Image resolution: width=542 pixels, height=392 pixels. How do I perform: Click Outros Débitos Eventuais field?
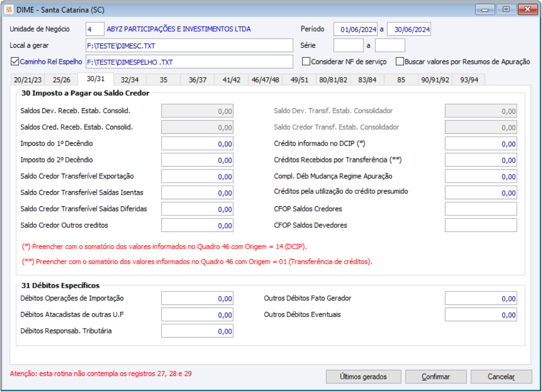pyautogui.click(x=481, y=315)
